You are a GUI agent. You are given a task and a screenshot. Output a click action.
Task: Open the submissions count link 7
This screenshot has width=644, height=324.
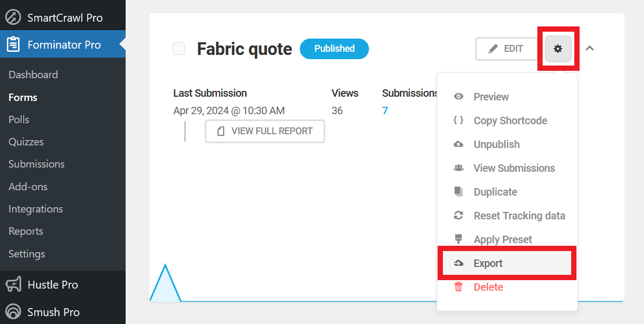(385, 110)
